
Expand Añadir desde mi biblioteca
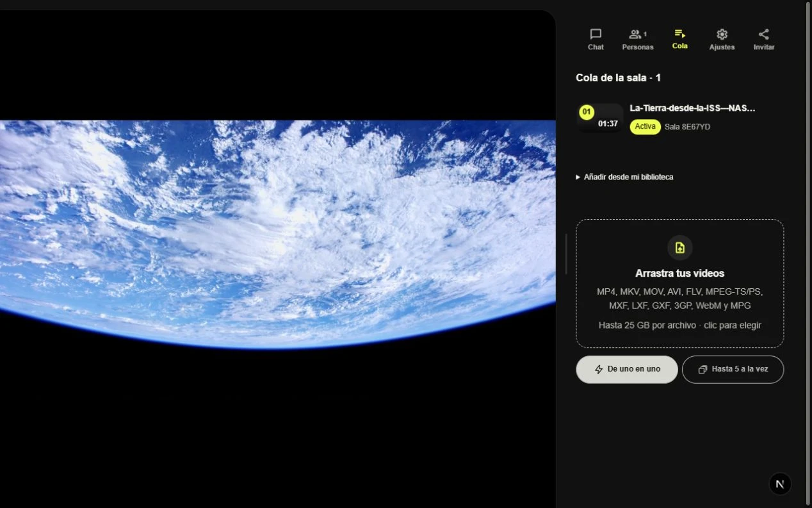624,177
